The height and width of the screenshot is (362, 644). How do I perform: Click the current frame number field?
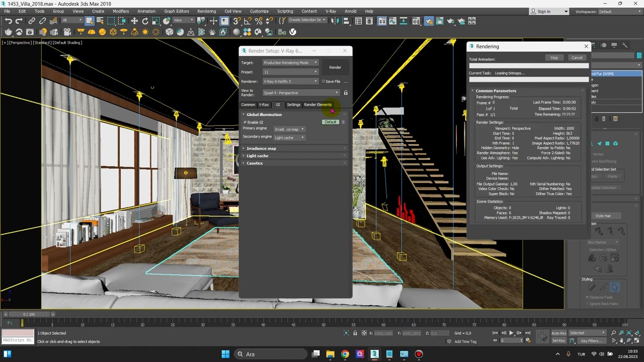coord(512,340)
